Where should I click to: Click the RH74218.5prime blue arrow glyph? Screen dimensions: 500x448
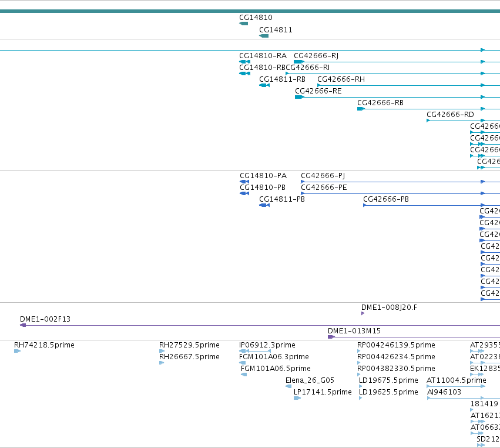17,351
